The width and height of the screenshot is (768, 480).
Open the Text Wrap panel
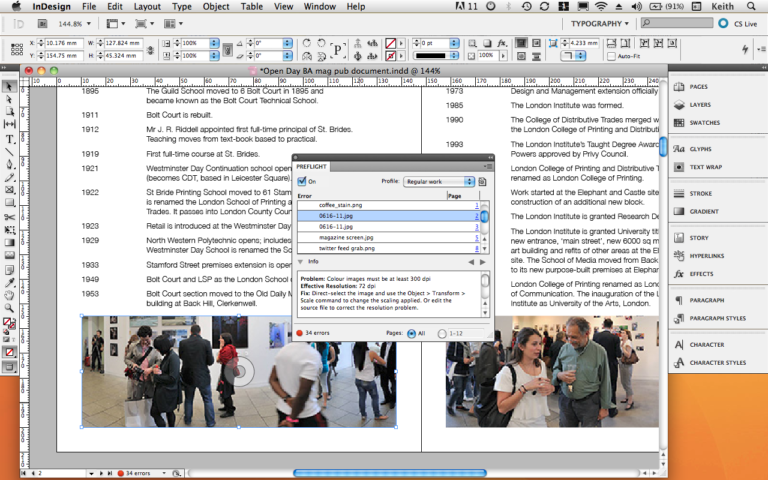(705, 166)
